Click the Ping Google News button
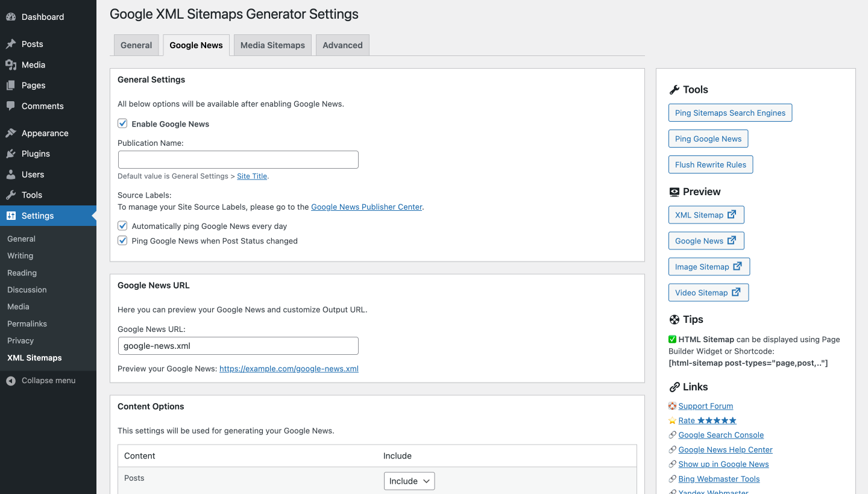The width and height of the screenshot is (868, 494). (708, 139)
